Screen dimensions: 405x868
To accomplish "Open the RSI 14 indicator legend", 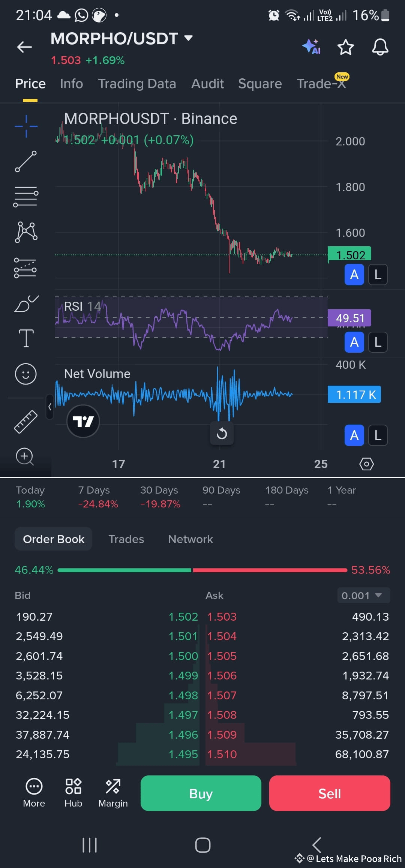I will [x=82, y=306].
